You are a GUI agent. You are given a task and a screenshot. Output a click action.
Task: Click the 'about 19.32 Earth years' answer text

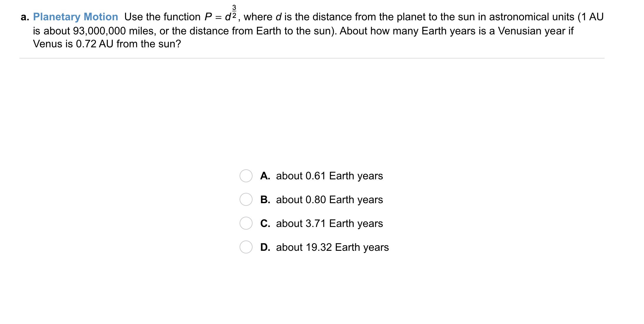pos(332,247)
